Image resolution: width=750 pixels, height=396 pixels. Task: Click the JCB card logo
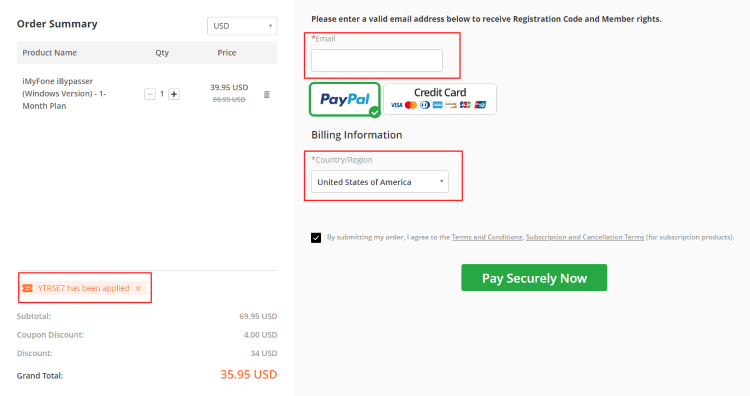point(465,105)
